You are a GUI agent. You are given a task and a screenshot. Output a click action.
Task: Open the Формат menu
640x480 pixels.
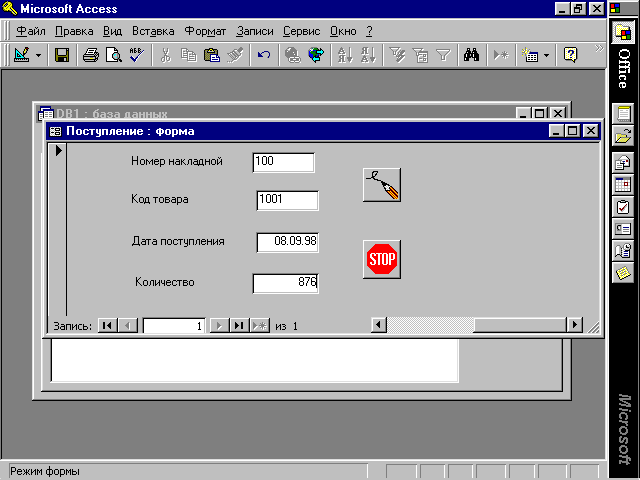(x=205, y=31)
